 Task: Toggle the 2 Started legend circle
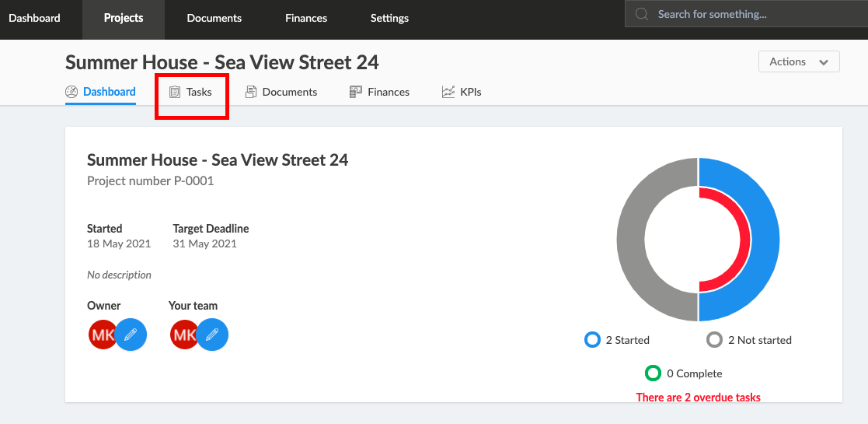pos(592,340)
